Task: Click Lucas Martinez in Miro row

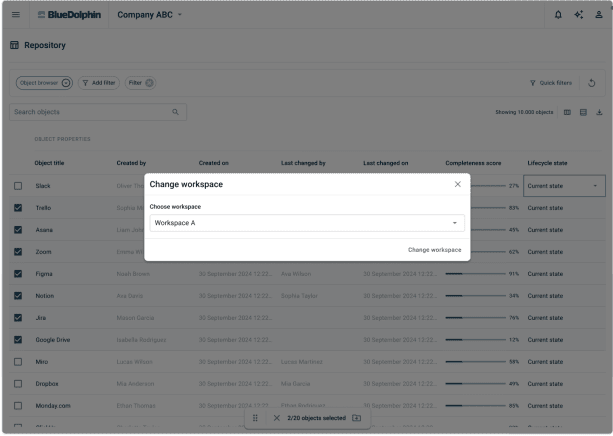Action: [x=301, y=362]
